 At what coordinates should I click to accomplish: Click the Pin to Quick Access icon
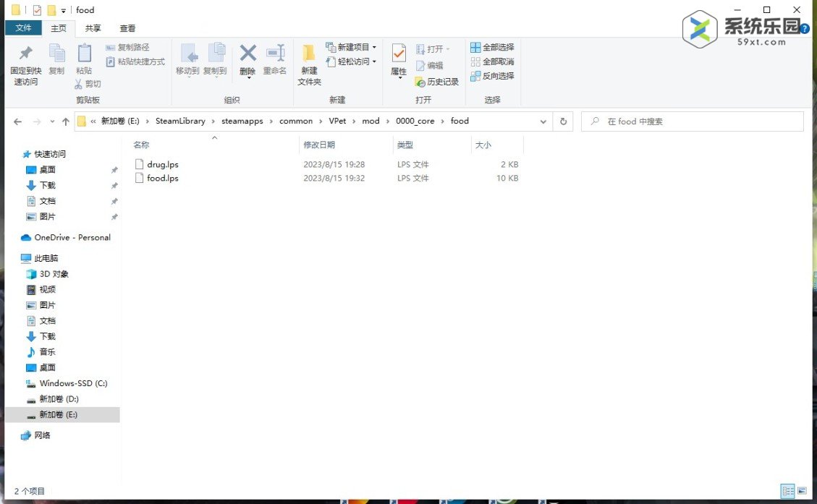click(25, 54)
